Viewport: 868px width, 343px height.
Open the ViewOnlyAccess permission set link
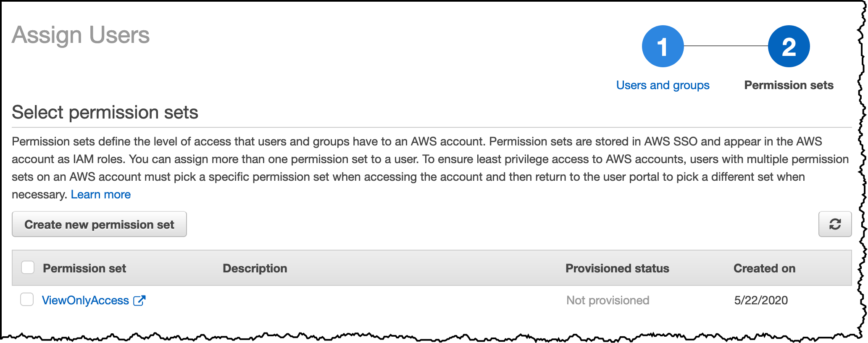[x=85, y=300]
